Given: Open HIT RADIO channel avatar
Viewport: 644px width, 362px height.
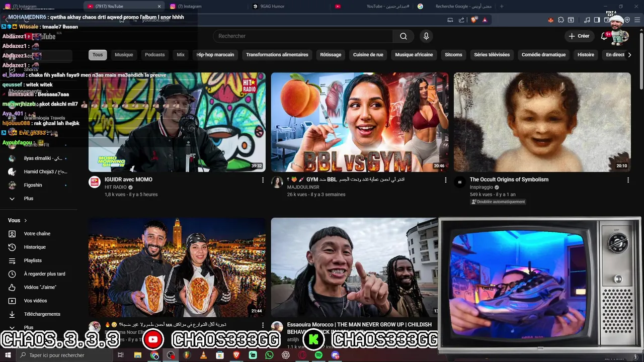Looking at the screenshot, I should [x=95, y=182].
